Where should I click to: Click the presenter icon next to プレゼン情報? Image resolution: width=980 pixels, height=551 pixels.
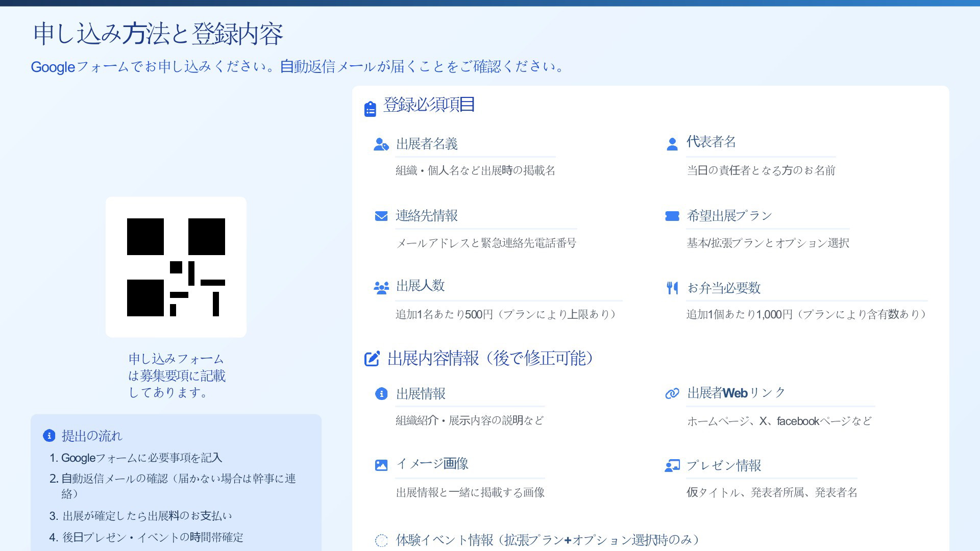pos(672,466)
